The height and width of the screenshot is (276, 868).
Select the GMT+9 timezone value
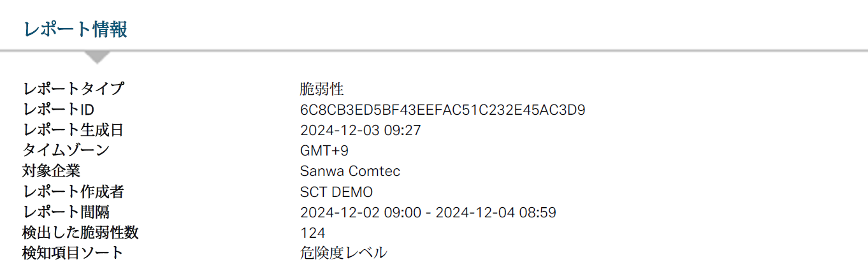pos(324,151)
